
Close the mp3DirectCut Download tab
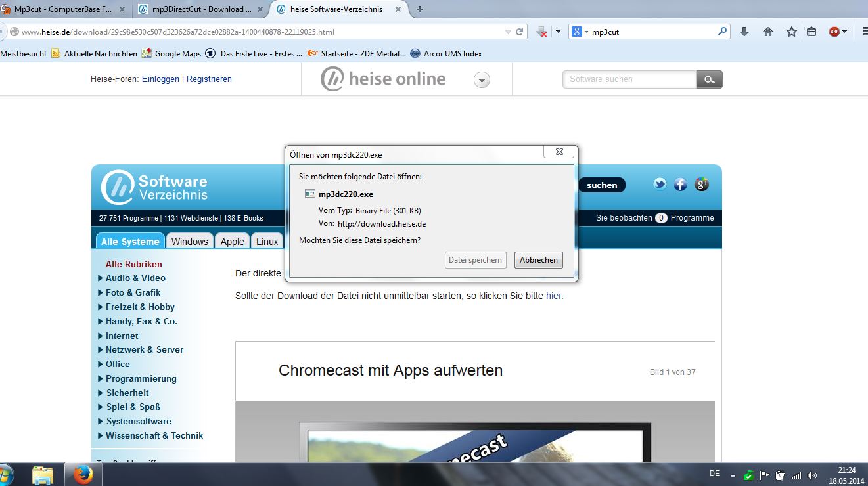(x=260, y=9)
